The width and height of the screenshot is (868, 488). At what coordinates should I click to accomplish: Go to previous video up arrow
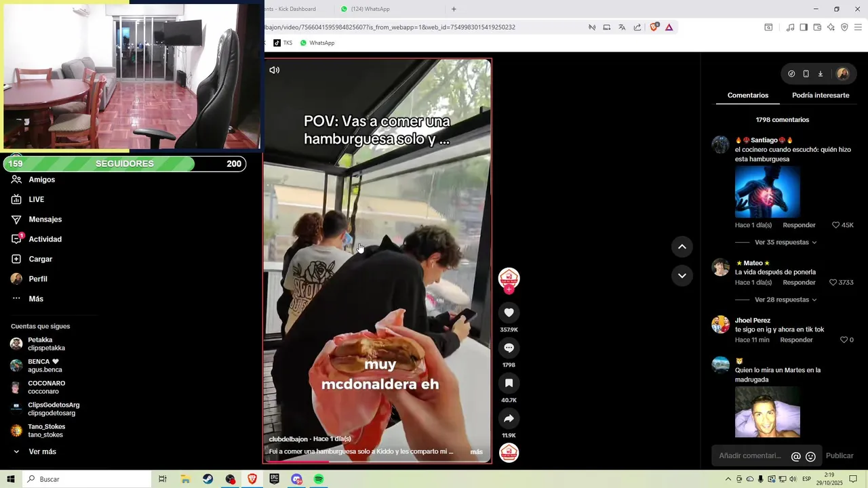click(x=682, y=247)
